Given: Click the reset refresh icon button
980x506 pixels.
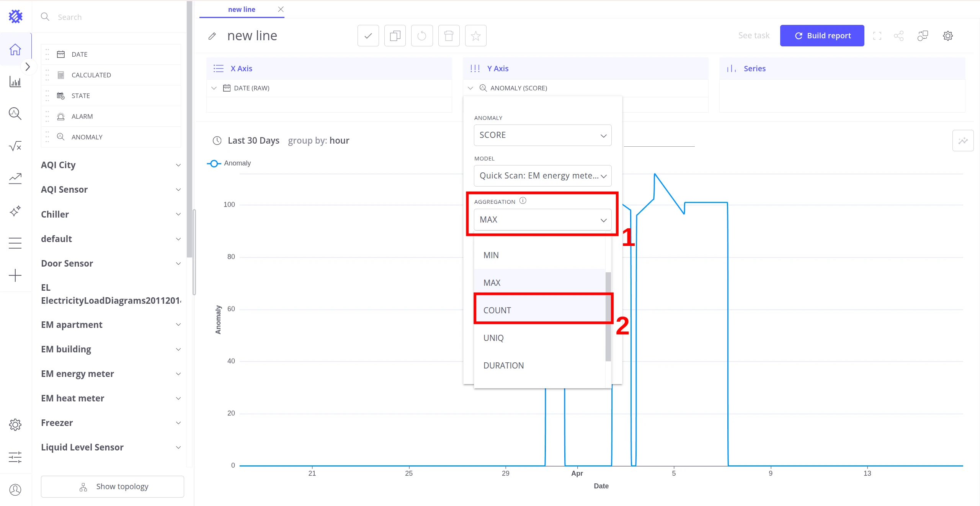Looking at the screenshot, I should point(422,36).
